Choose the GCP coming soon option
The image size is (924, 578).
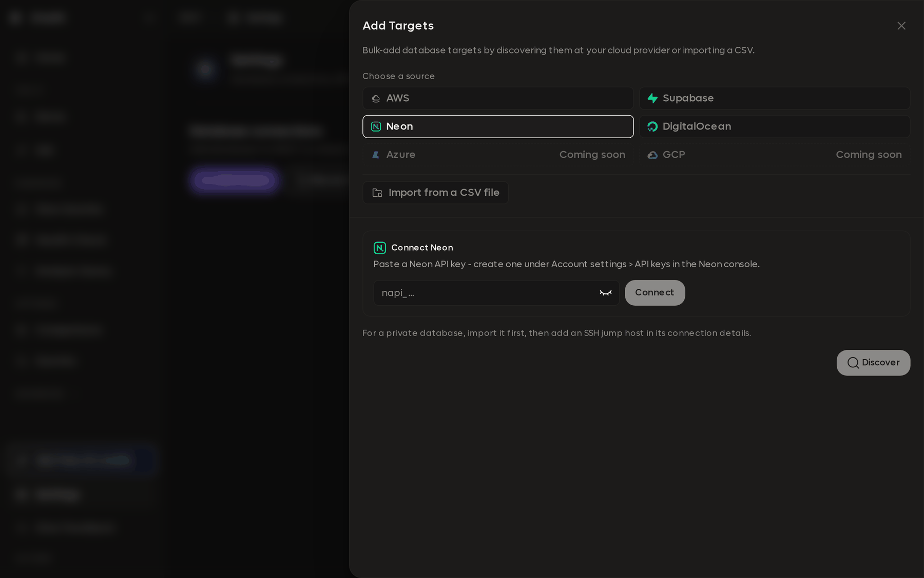[x=774, y=155]
